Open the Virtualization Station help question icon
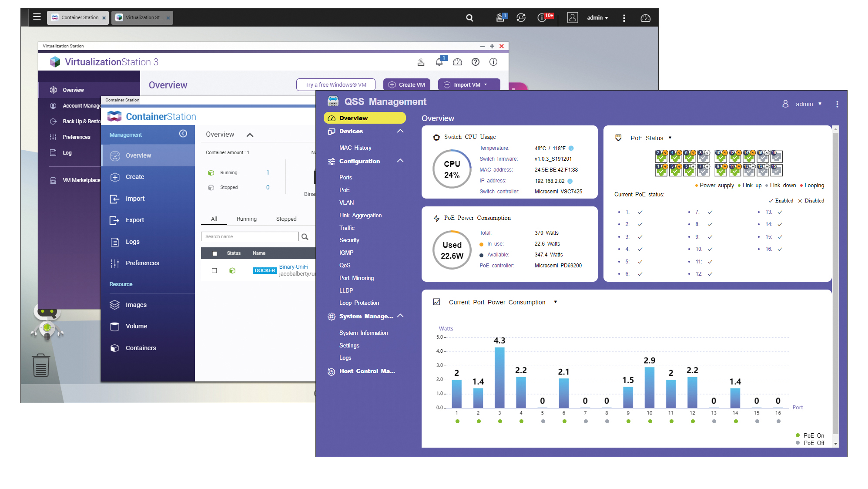This screenshot has height=489, width=868. pyautogui.click(x=476, y=62)
